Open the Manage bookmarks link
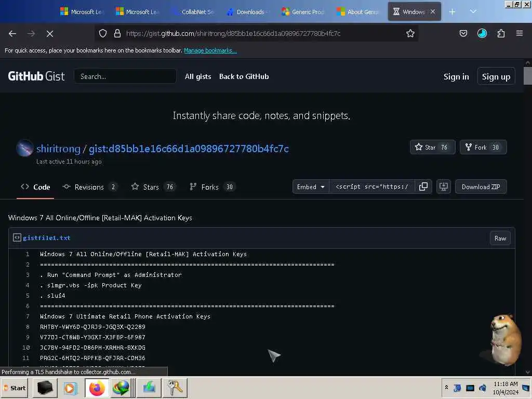 coord(210,50)
